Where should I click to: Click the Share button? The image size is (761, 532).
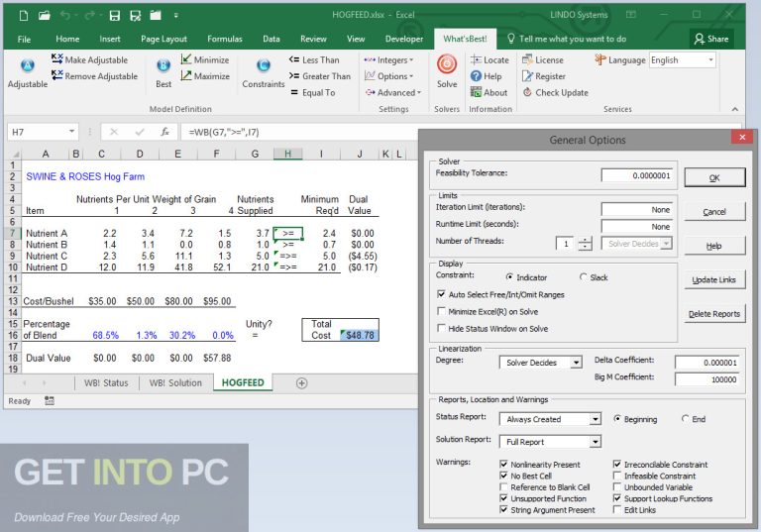711,39
